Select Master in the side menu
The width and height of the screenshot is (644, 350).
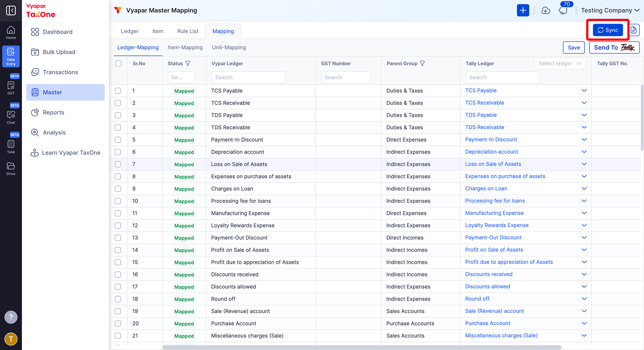click(x=65, y=92)
